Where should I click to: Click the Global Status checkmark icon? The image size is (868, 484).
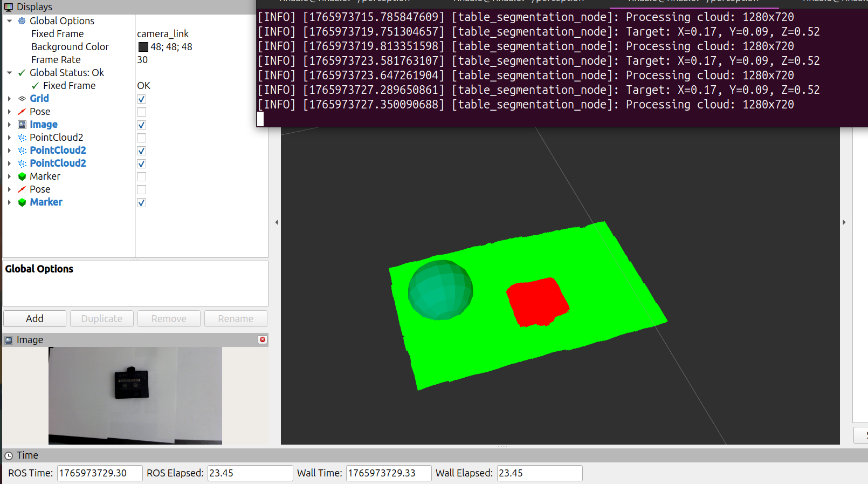pos(22,72)
